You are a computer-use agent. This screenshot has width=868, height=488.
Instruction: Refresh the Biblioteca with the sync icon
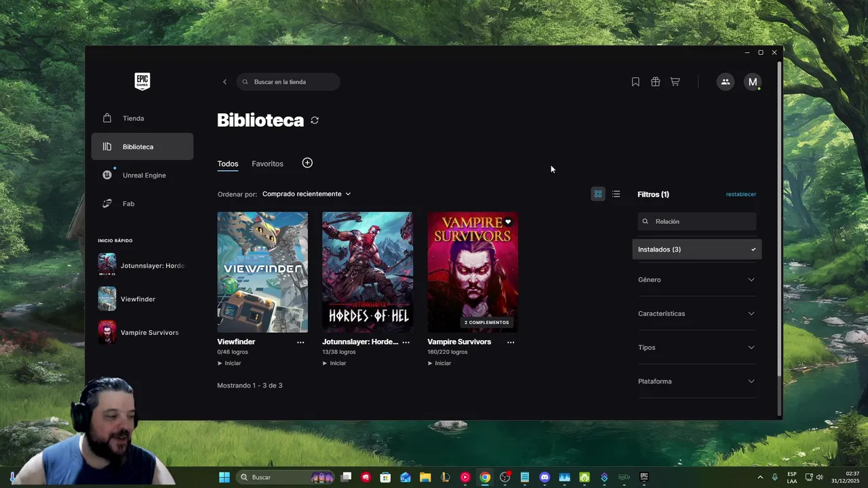315,120
